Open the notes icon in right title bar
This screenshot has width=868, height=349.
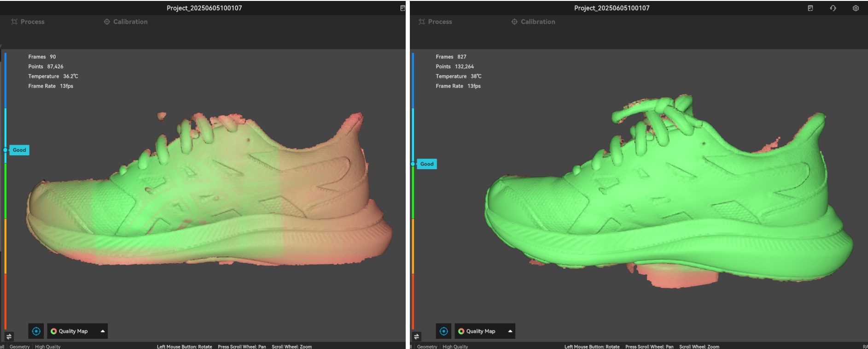pos(810,8)
